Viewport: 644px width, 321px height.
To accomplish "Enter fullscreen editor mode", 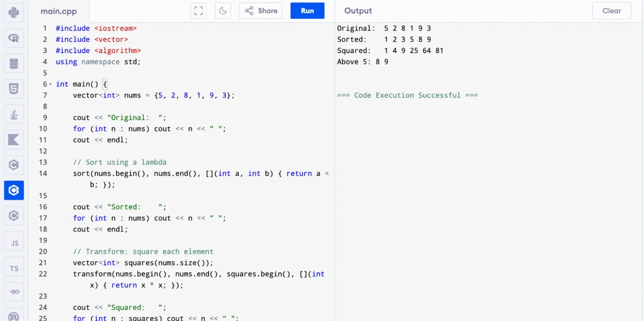I will 198,11.
